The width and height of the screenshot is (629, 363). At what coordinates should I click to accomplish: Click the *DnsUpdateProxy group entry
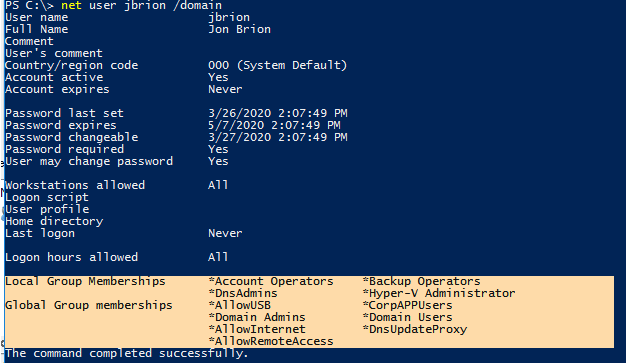[414, 330]
